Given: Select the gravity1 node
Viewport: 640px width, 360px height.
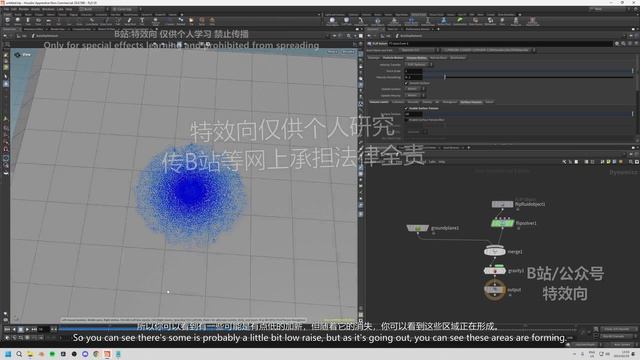Looking at the screenshot, I should tap(495, 271).
